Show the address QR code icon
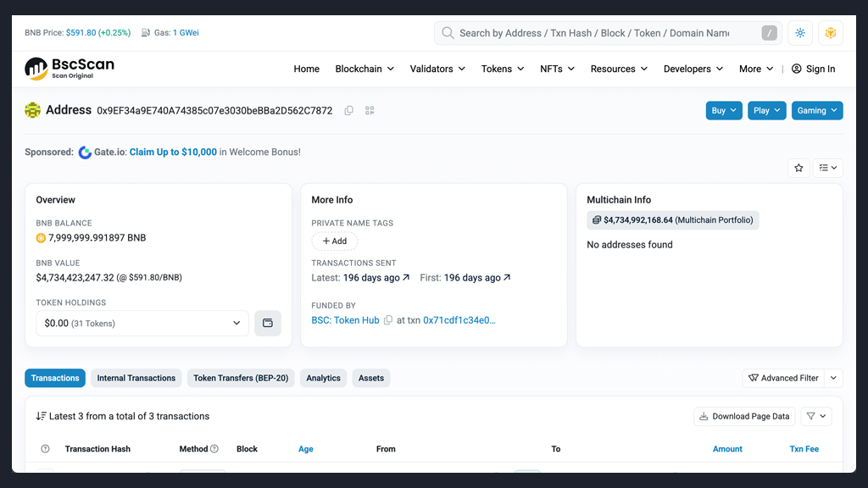 coord(370,111)
